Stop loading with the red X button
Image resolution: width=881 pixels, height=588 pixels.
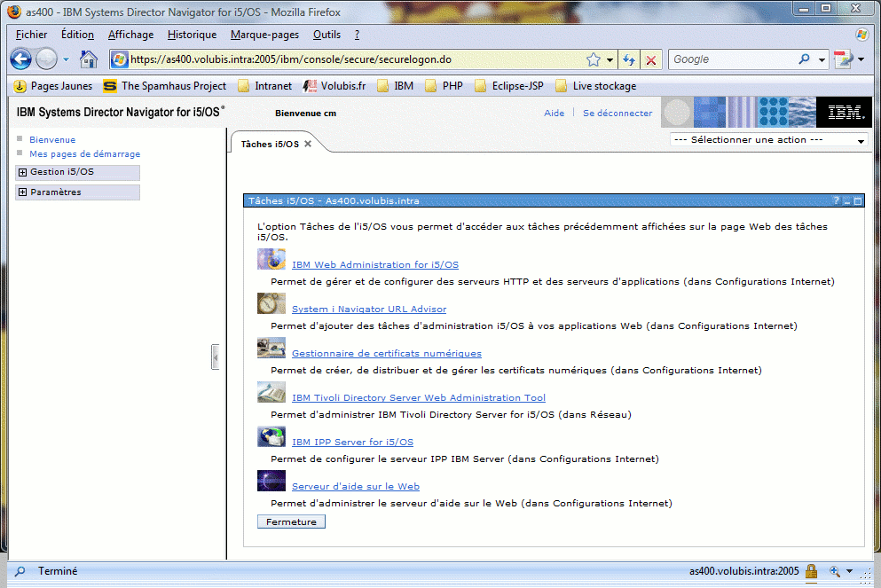650,59
